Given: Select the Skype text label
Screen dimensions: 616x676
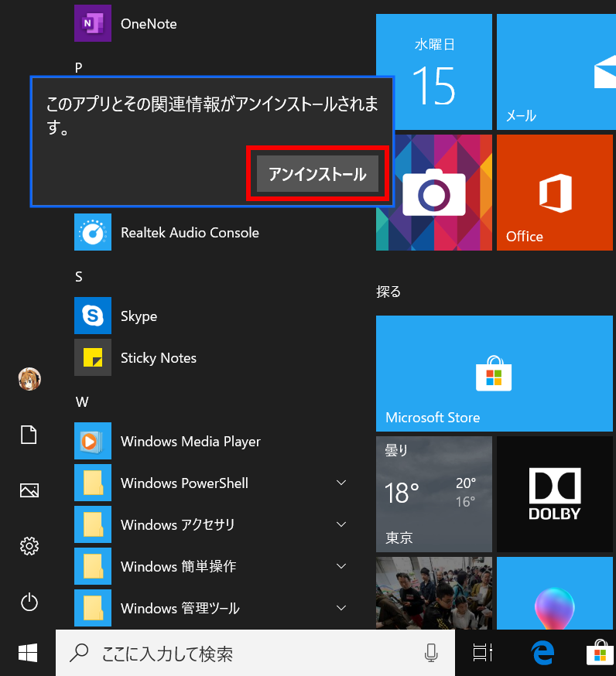Looking at the screenshot, I should tap(139, 316).
